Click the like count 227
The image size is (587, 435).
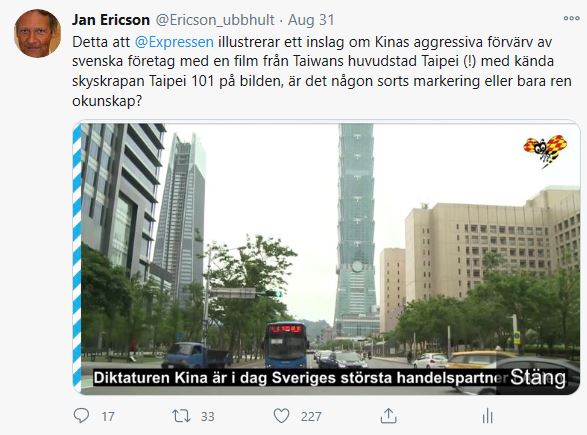coord(311,417)
